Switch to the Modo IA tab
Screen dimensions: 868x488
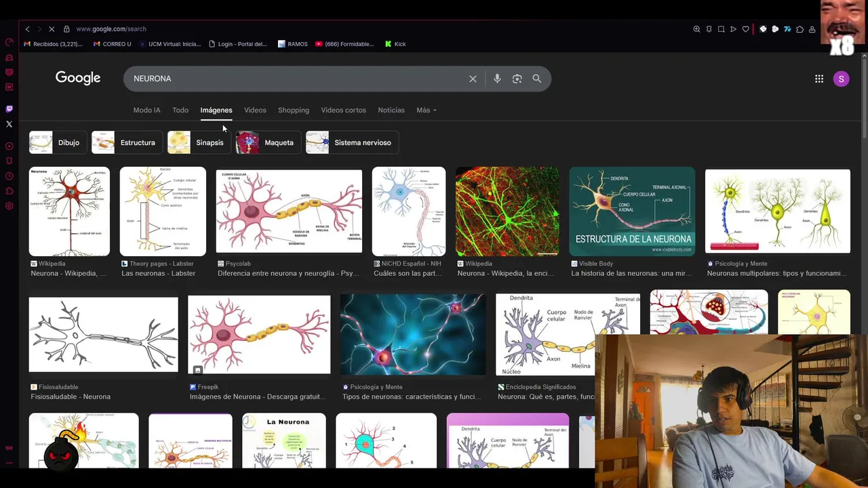[x=146, y=110]
